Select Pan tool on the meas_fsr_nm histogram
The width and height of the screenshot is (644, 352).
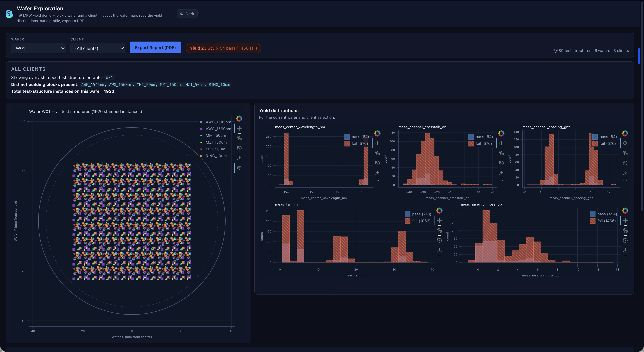[440, 220]
